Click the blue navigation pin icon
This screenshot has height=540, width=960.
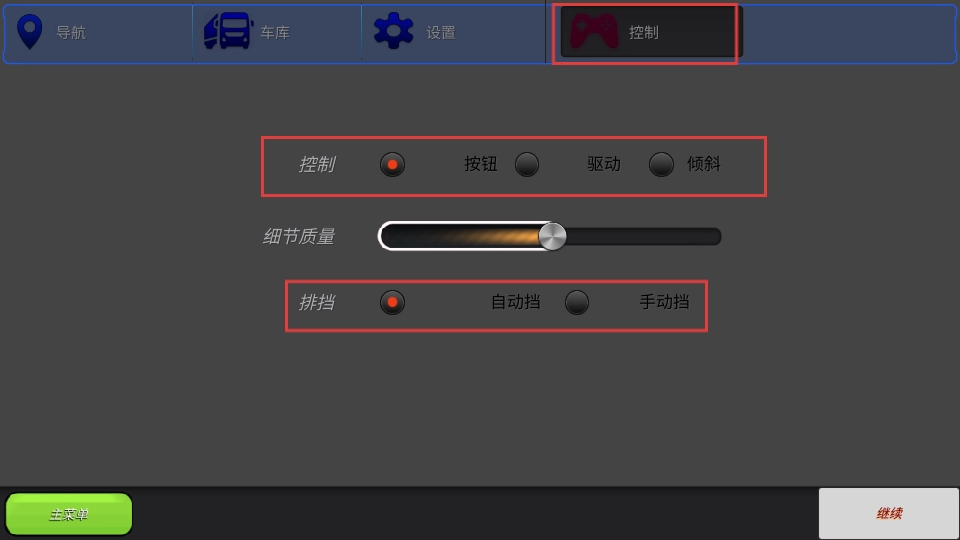(x=29, y=31)
